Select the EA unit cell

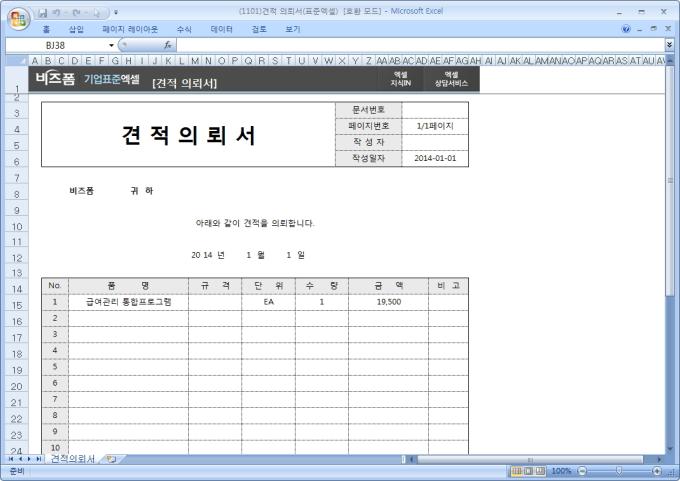point(268,302)
